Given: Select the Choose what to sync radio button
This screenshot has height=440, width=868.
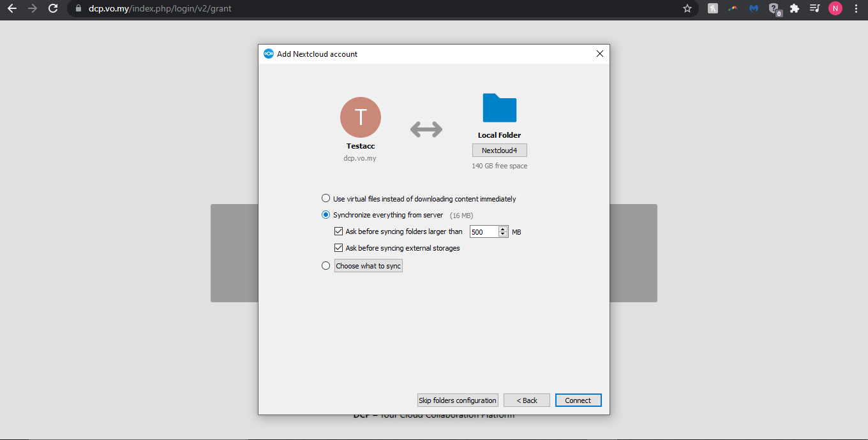Looking at the screenshot, I should point(326,266).
